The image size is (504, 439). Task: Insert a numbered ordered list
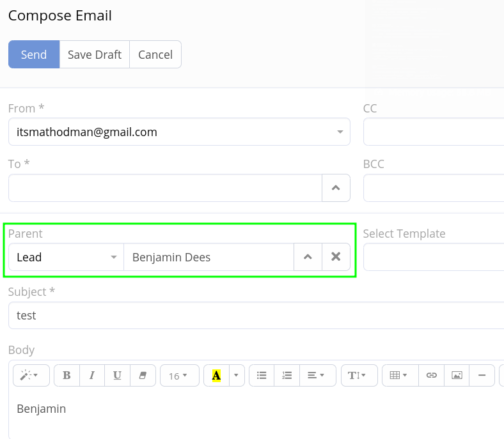coord(287,376)
